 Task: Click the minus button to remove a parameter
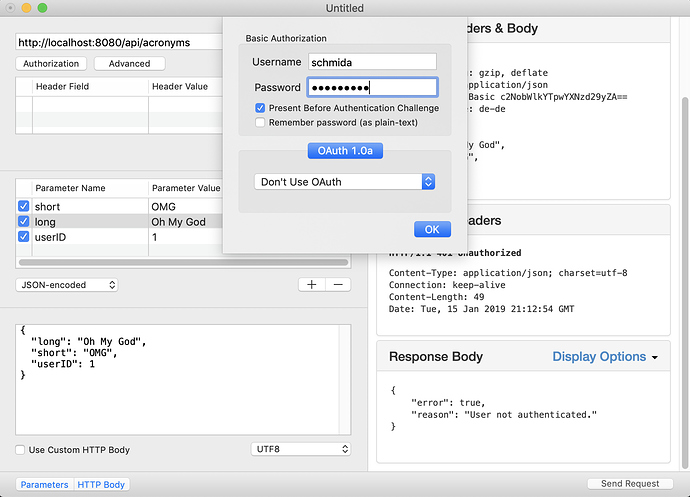click(338, 285)
